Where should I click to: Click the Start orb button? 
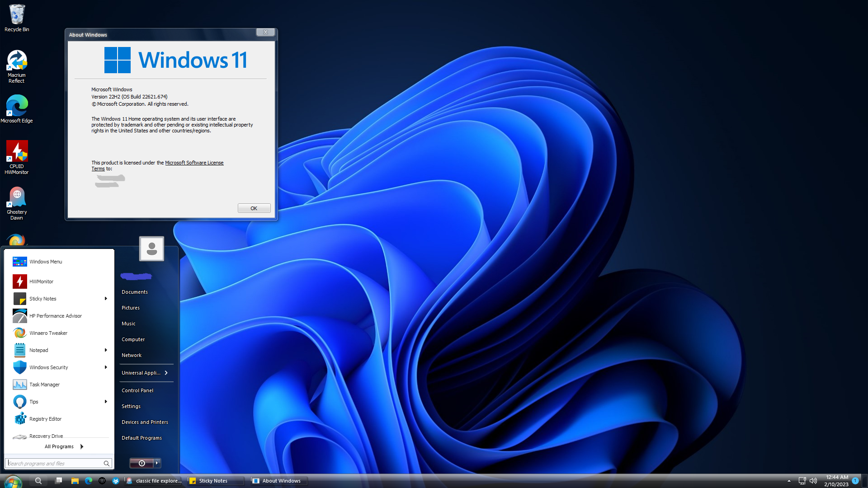coord(13,482)
